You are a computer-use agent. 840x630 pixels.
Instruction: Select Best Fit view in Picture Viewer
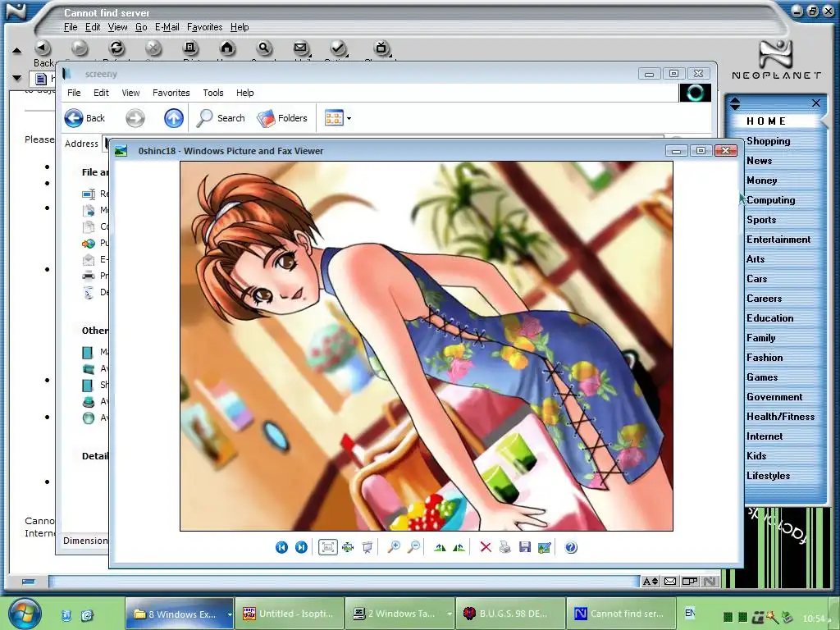328,547
